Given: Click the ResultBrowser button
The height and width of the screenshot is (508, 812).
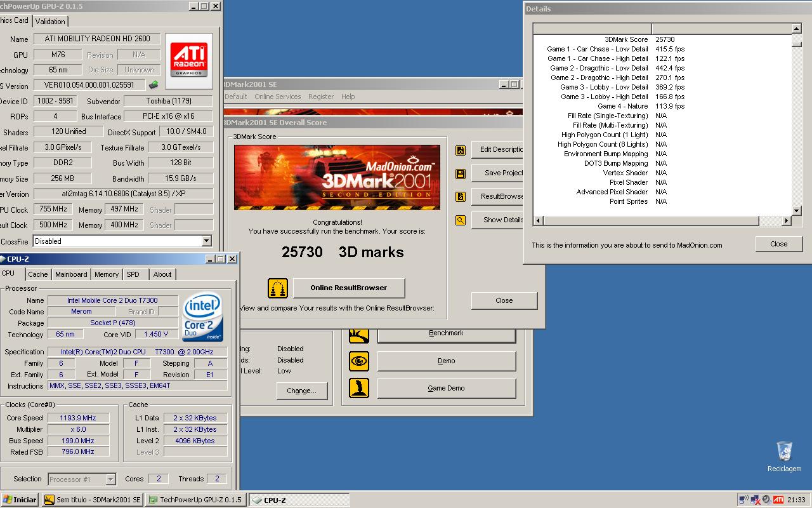Looking at the screenshot, I should click(497, 196).
